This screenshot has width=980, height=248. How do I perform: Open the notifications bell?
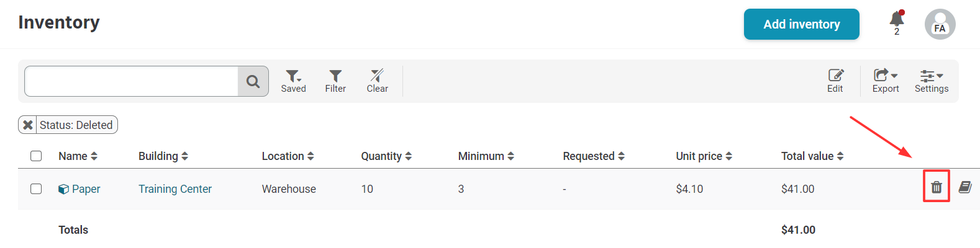896,20
